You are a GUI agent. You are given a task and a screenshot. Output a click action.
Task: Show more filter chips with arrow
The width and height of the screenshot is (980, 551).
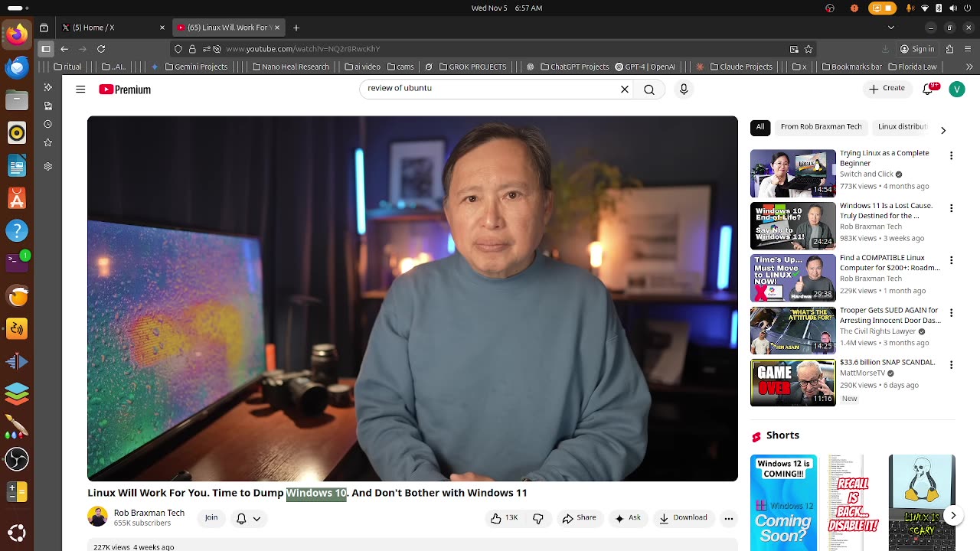click(943, 130)
